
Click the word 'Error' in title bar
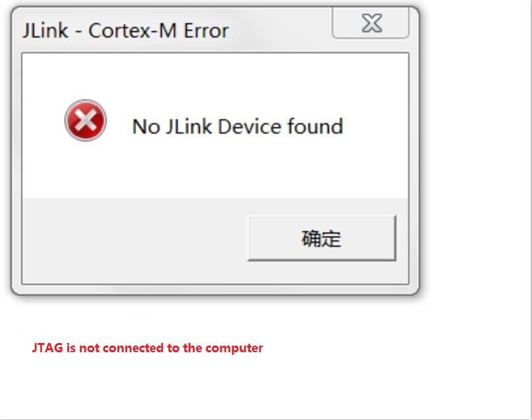coord(206,31)
